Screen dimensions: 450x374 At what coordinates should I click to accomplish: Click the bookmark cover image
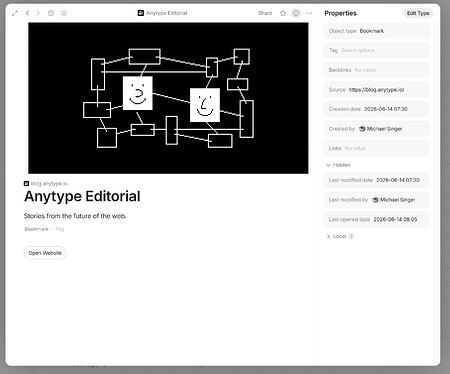tap(168, 98)
